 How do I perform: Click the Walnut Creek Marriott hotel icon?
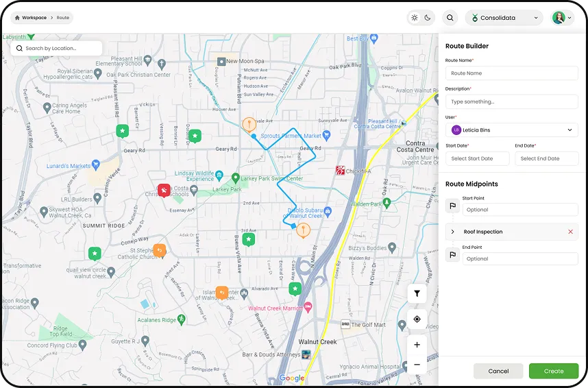point(308,307)
